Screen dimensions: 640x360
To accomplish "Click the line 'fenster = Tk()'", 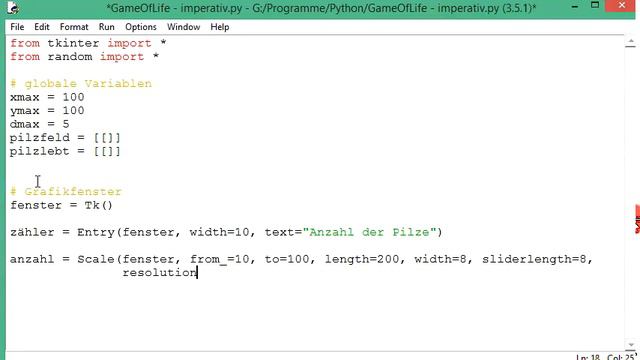I will tap(61, 205).
